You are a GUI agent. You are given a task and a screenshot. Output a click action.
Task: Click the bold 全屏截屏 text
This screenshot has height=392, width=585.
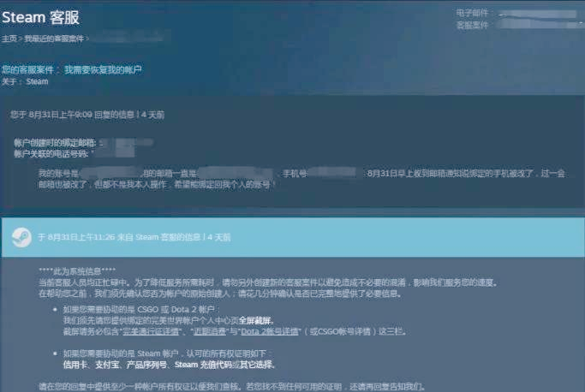point(255,320)
